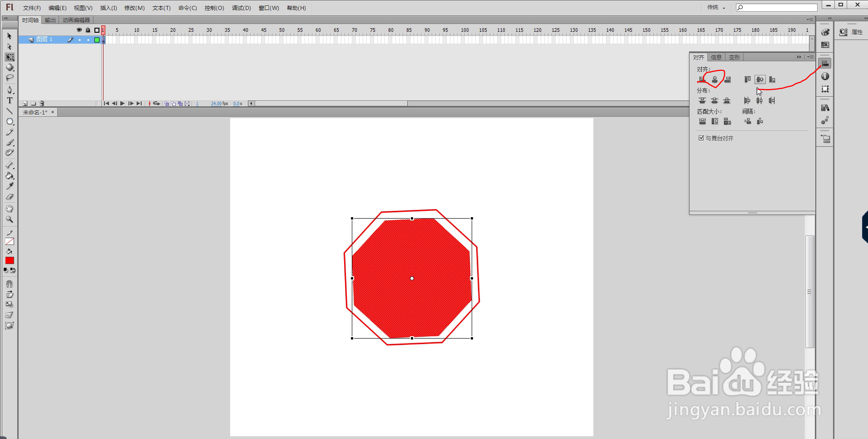Switch to the 变形 tab
868x439 pixels.
(734, 57)
